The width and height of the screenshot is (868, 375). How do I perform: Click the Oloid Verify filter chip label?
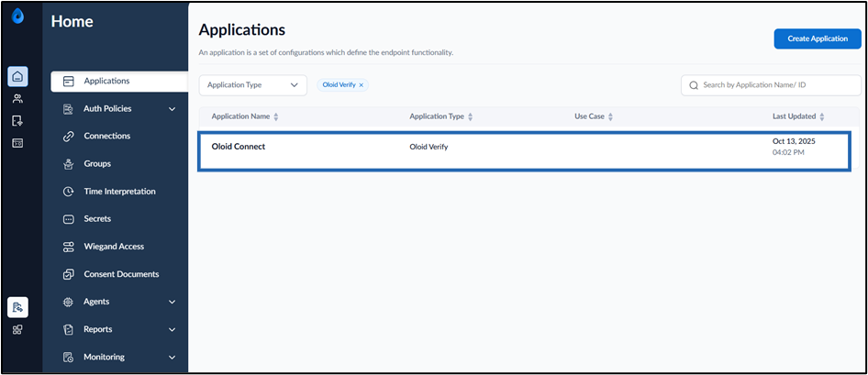pos(339,85)
